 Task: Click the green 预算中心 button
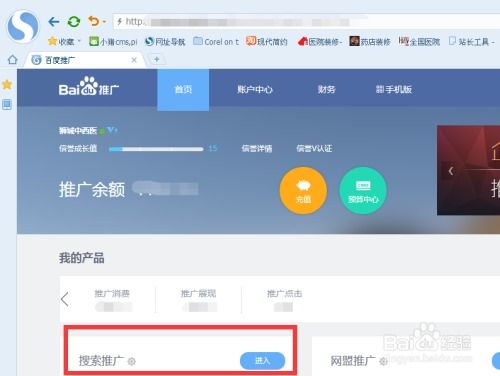coord(363,190)
